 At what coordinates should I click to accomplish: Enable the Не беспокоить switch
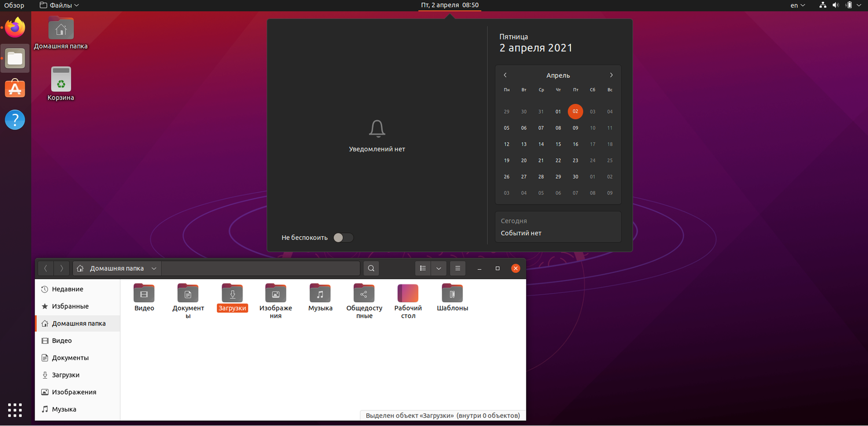tap(343, 238)
